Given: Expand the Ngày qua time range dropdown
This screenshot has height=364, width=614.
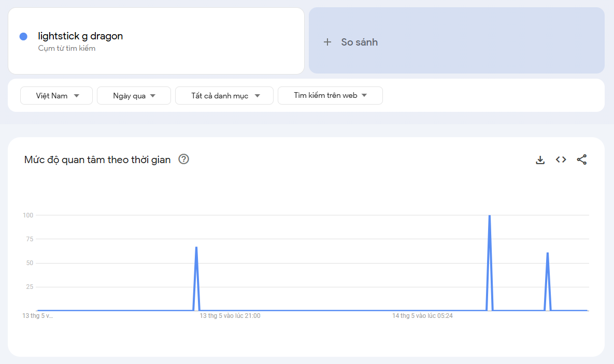Looking at the screenshot, I should 134,96.
